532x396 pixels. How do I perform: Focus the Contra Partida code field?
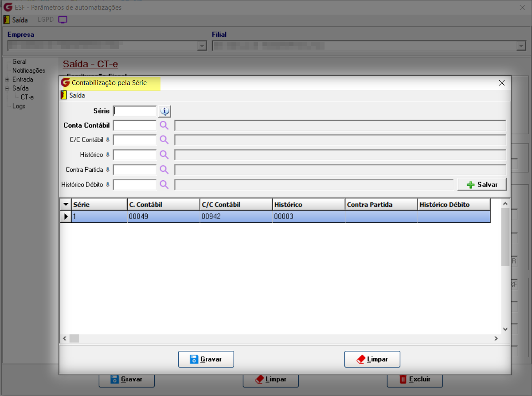135,170
